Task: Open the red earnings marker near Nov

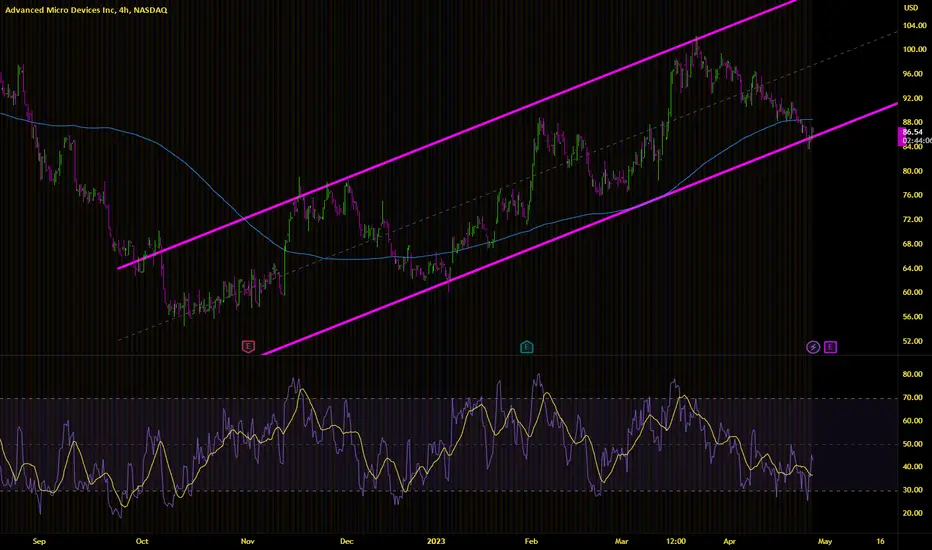Action: coord(248,347)
